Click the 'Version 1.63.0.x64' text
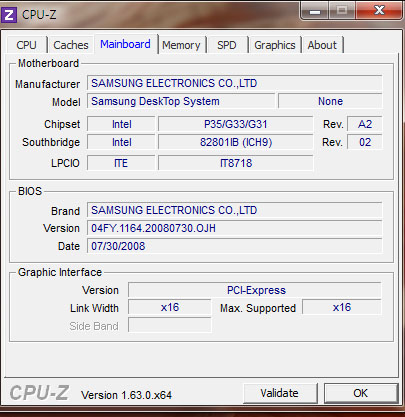This screenshot has width=405, height=417. [127, 395]
